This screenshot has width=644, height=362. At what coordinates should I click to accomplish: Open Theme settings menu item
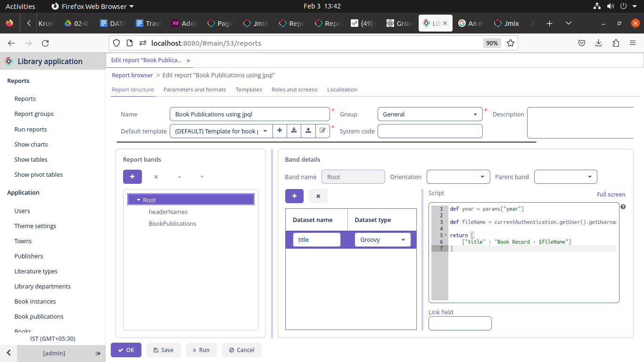click(x=35, y=226)
